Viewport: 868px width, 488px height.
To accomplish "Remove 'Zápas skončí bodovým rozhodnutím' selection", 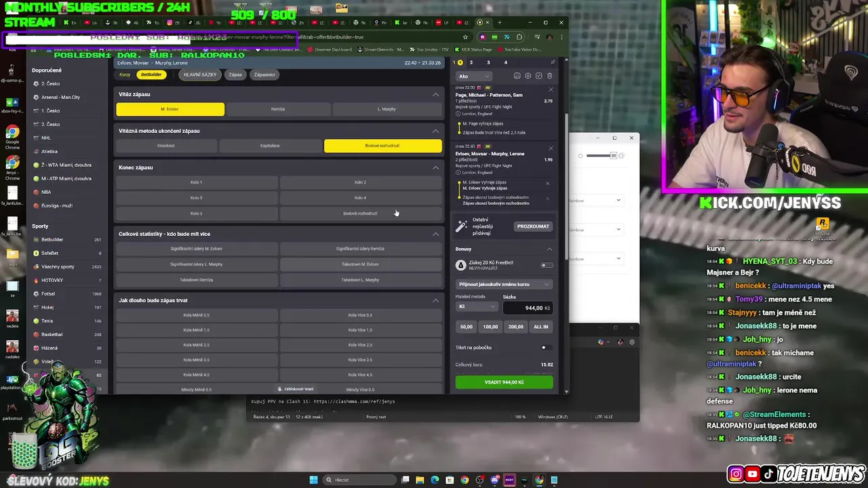I will click(x=548, y=198).
